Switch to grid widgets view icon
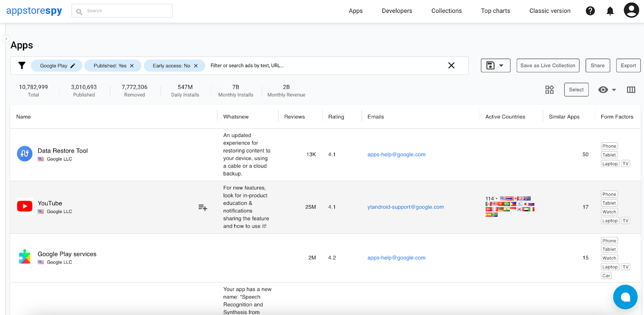This screenshot has width=644, height=315. tap(549, 89)
